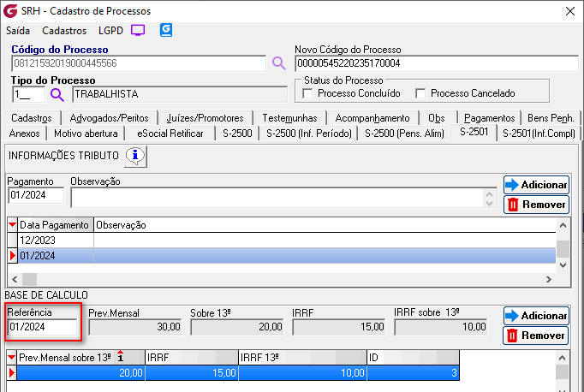
Task: Click the sort indicator on Prev.Mensal sobre 13º
Action: click(x=121, y=356)
